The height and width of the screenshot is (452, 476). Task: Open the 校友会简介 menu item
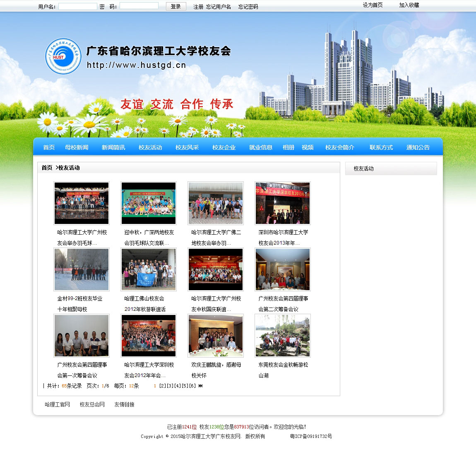[x=340, y=147]
